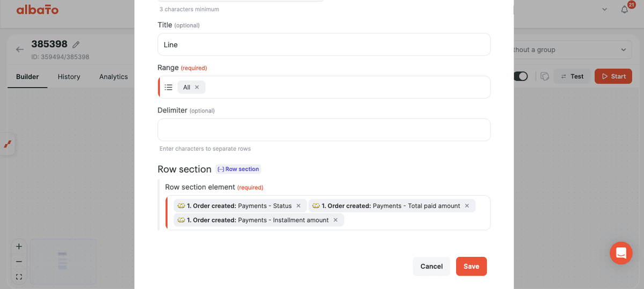The width and height of the screenshot is (644, 289).
Task: Click the list icon in Range field
Action: point(169,87)
